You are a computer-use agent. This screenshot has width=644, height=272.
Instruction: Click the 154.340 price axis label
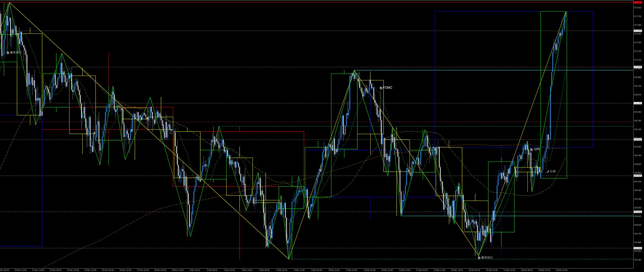coord(638,260)
